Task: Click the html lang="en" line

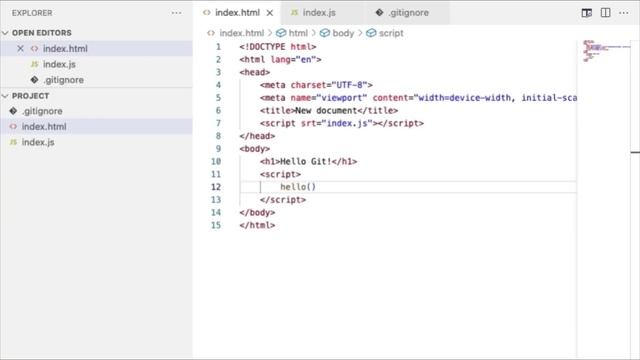Action: pos(280,60)
